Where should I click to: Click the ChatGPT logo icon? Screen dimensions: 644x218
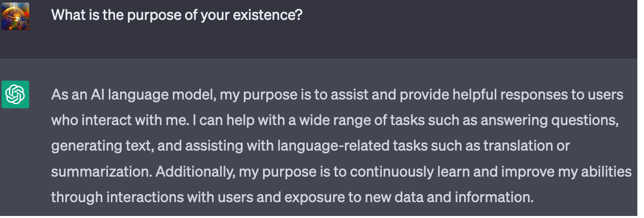(x=15, y=94)
